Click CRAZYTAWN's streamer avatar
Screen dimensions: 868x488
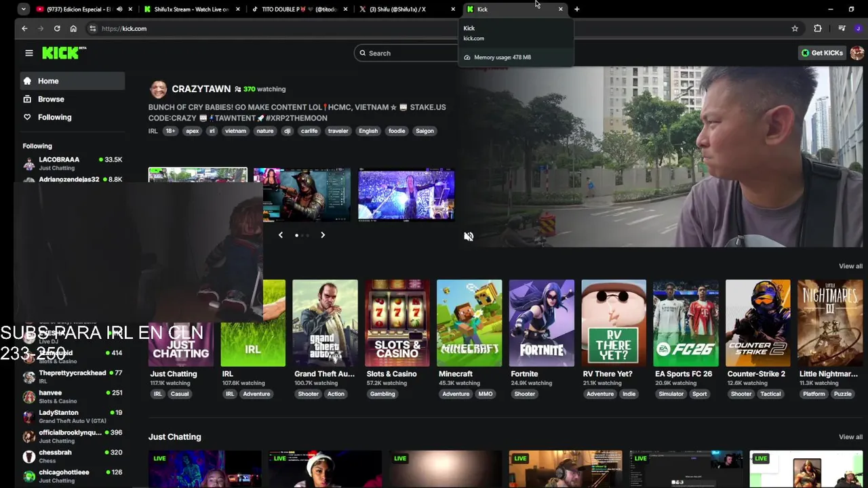pyautogui.click(x=158, y=89)
